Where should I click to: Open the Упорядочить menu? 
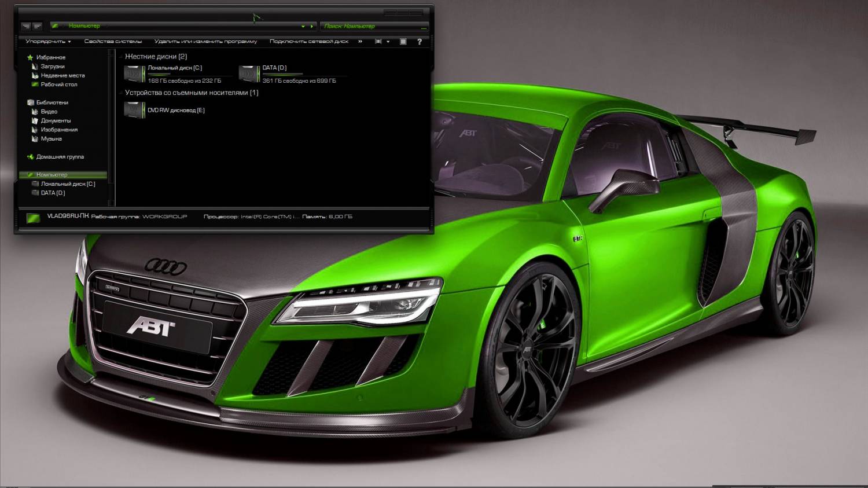(48, 42)
